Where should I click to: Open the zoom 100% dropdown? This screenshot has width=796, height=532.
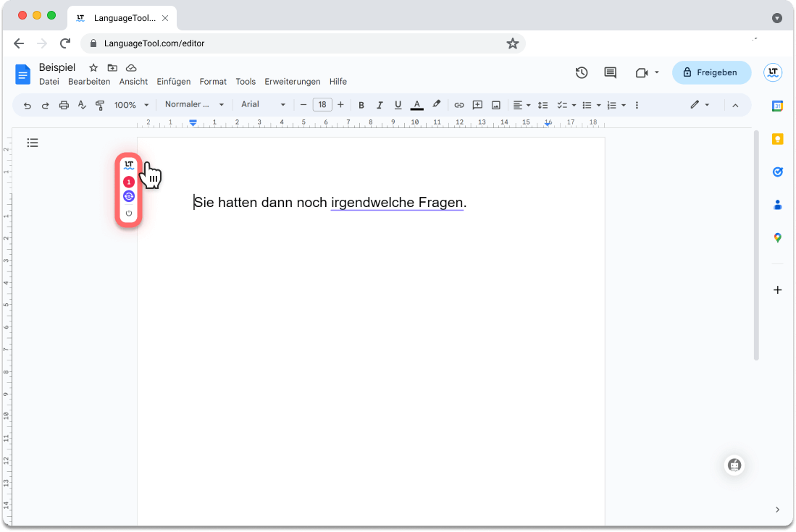pos(132,105)
